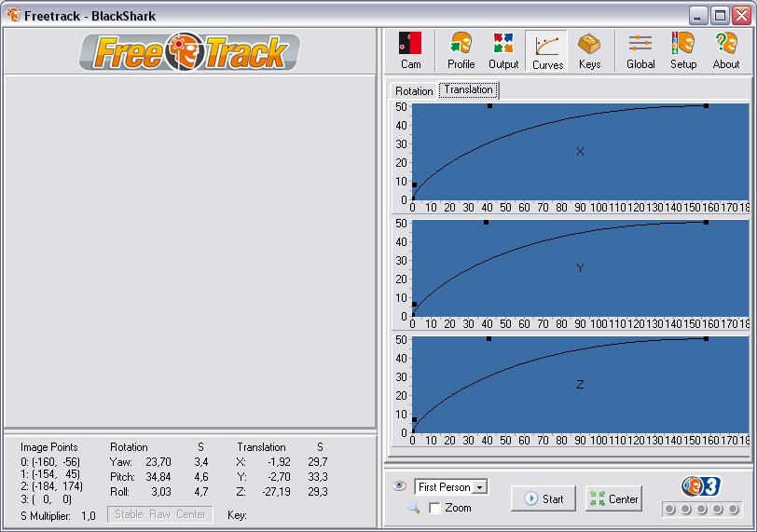Click the fourth indicator light
The height and width of the screenshot is (532, 757).
coord(718,509)
